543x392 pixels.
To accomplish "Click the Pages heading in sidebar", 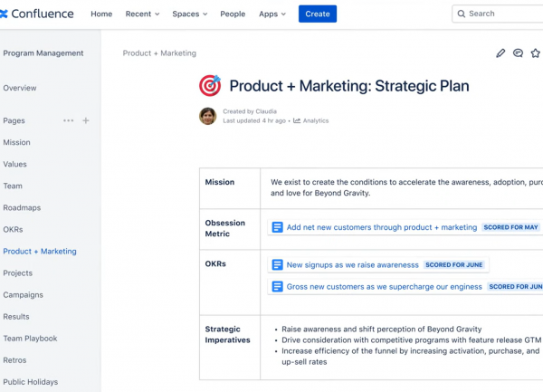I will click(x=14, y=120).
